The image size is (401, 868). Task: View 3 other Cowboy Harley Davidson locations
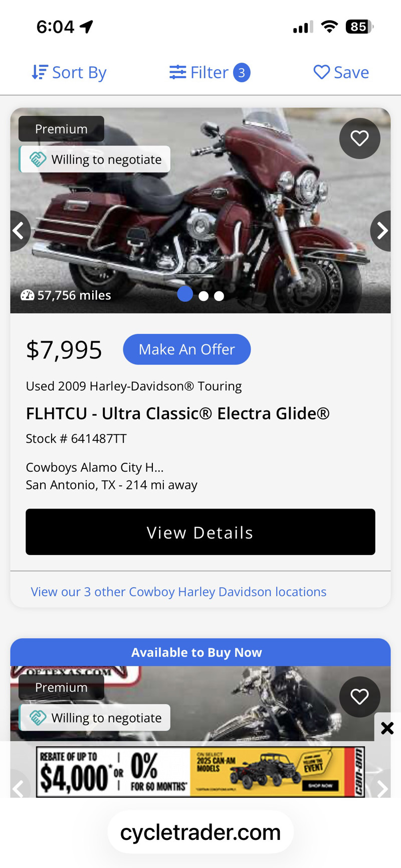(x=178, y=592)
